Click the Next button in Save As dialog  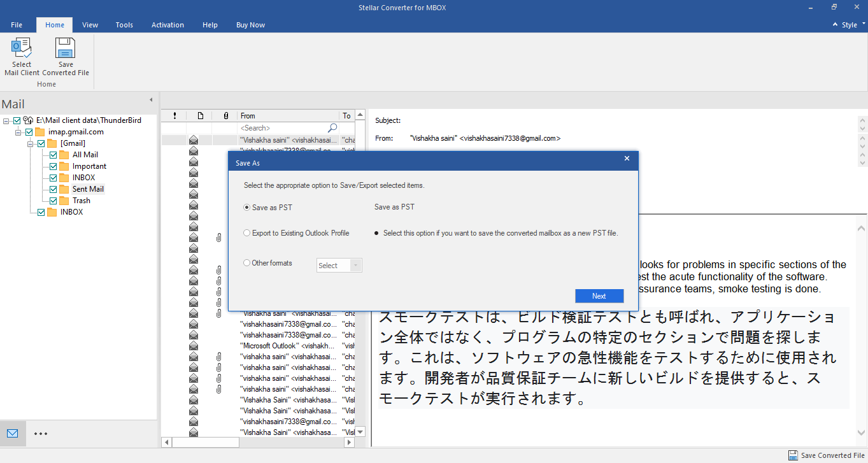tap(599, 296)
